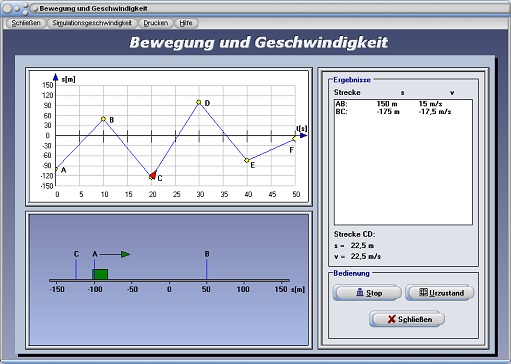Select yellow point E on the graph

pyautogui.click(x=247, y=160)
